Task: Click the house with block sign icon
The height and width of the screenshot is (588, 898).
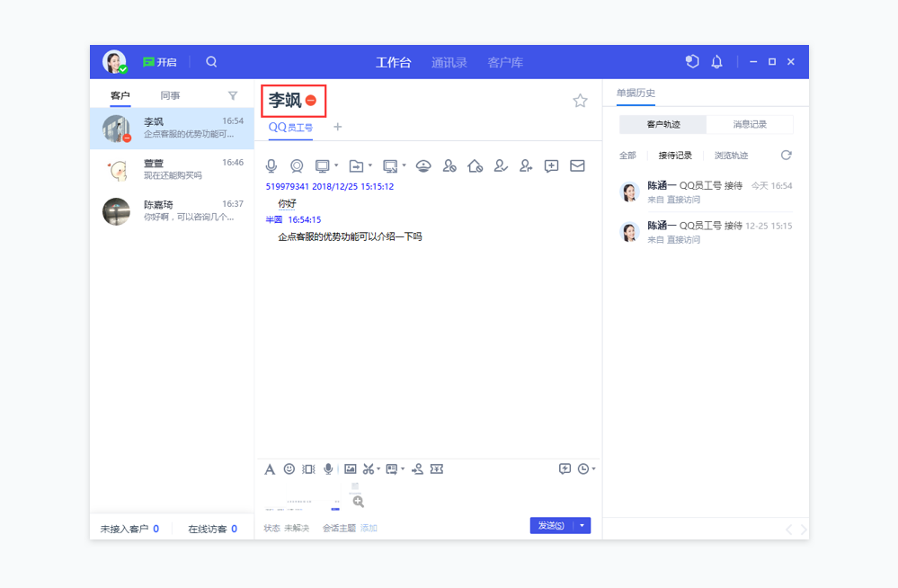Action: [x=475, y=166]
